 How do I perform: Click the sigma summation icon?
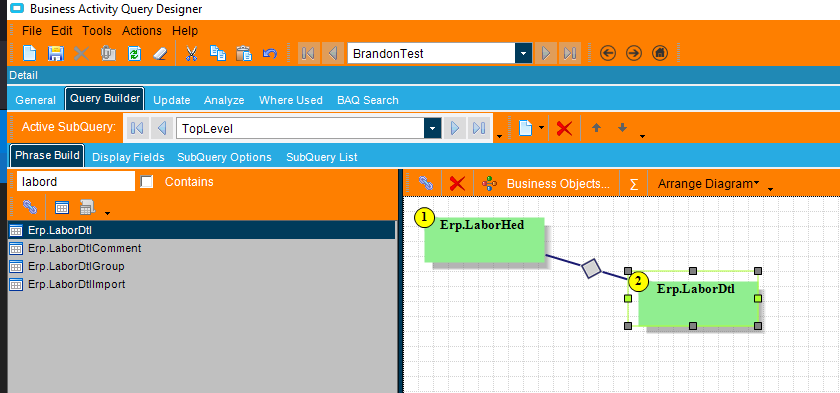pos(634,184)
